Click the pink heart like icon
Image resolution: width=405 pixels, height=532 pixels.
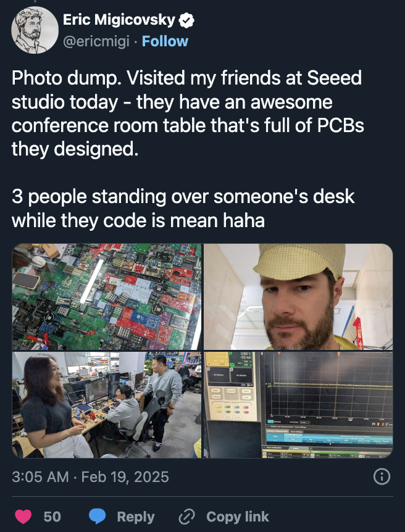23,517
